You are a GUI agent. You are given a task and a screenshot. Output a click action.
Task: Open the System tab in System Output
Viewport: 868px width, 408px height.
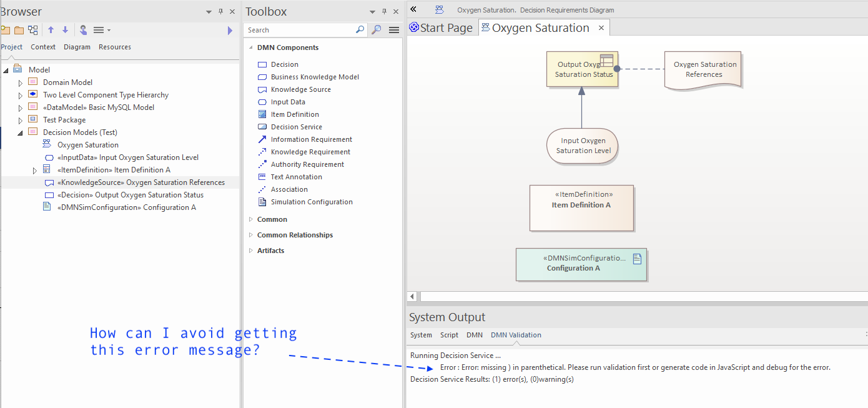[x=421, y=335]
